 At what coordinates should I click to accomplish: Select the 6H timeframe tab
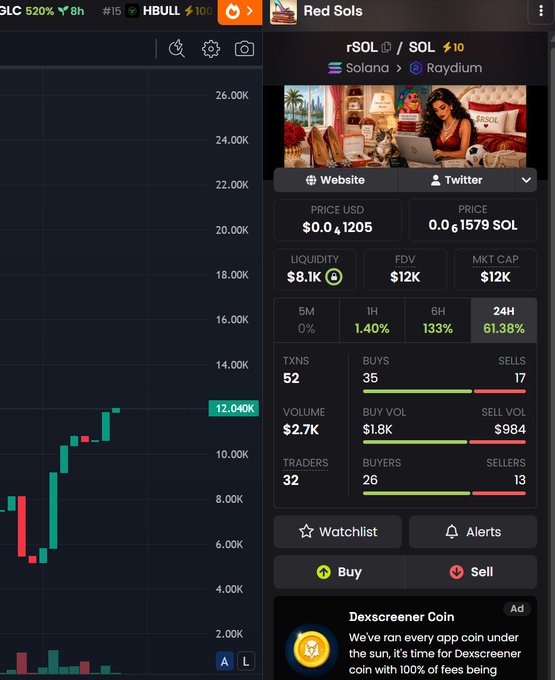click(438, 320)
